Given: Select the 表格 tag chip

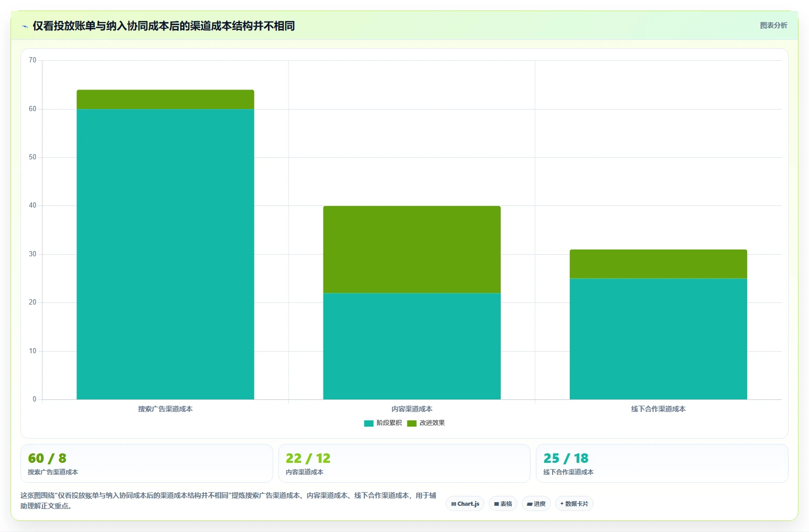Looking at the screenshot, I should 503,504.
